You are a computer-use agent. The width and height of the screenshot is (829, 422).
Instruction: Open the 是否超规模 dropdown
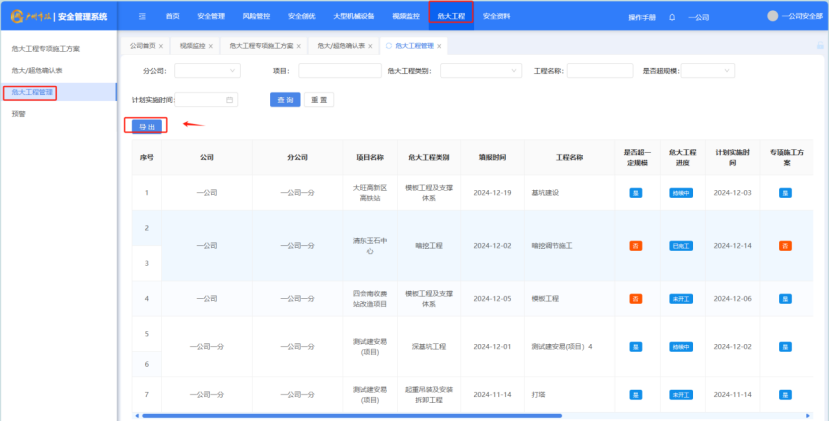707,71
